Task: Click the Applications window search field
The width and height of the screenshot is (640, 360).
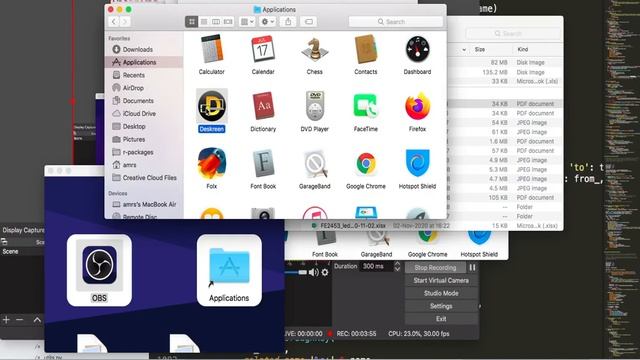Action: click(396, 22)
